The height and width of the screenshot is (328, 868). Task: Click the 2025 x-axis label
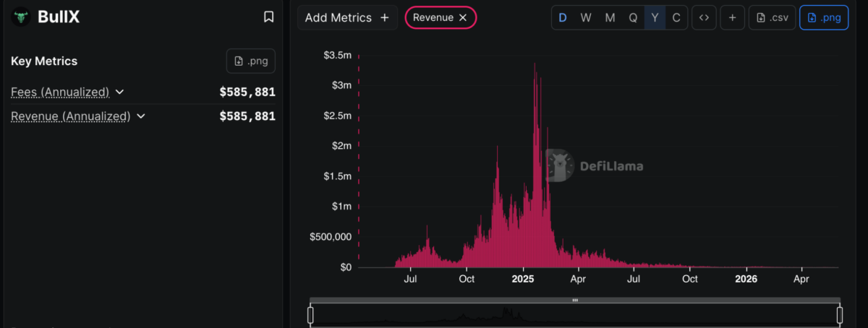click(x=522, y=278)
